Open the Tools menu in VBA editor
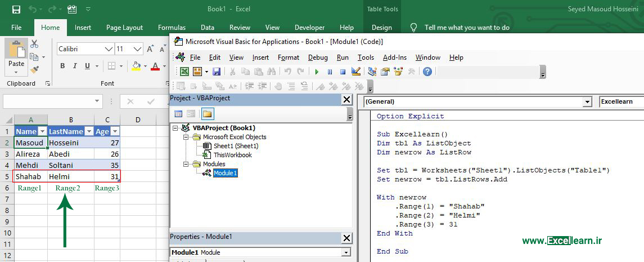Image resolution: width=644 pixels, height=262 pixels. (366, 57)
